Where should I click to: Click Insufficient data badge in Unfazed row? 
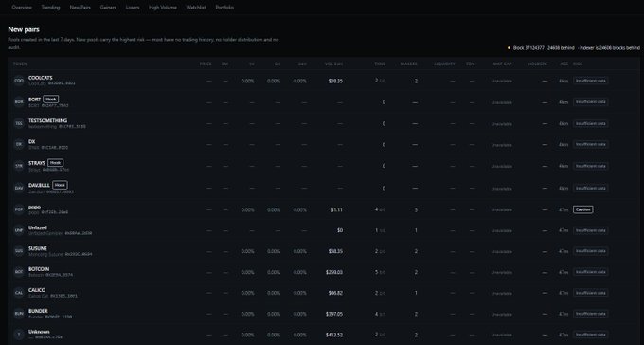(x=591, y=230)
